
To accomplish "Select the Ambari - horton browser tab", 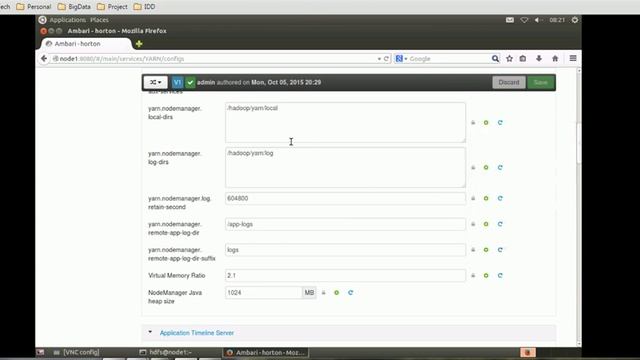I will click(x=86, y=44).
